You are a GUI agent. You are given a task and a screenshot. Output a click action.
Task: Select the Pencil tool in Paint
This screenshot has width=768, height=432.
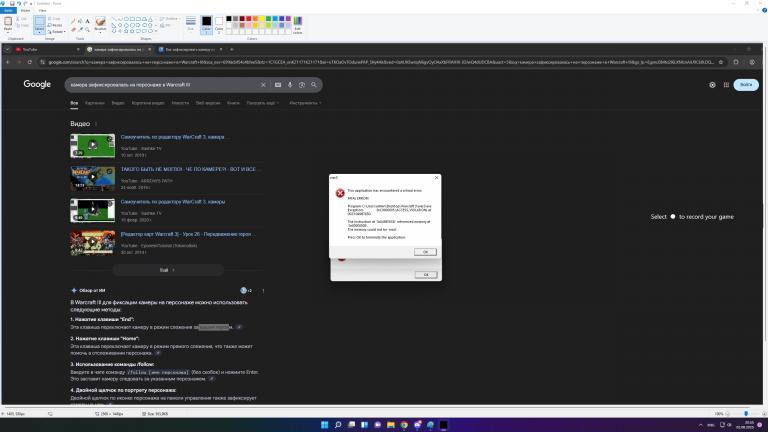tap(73, 22)
